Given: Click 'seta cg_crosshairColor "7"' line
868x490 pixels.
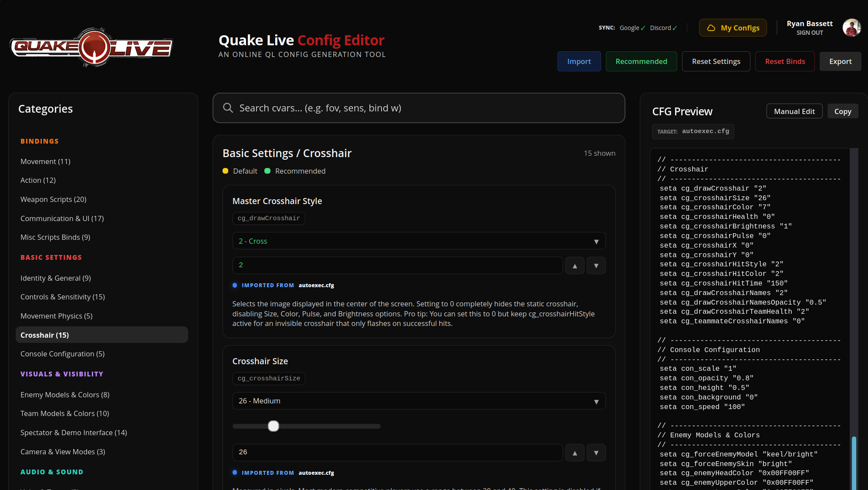Looking at the screenshot, I should [715, 207].
